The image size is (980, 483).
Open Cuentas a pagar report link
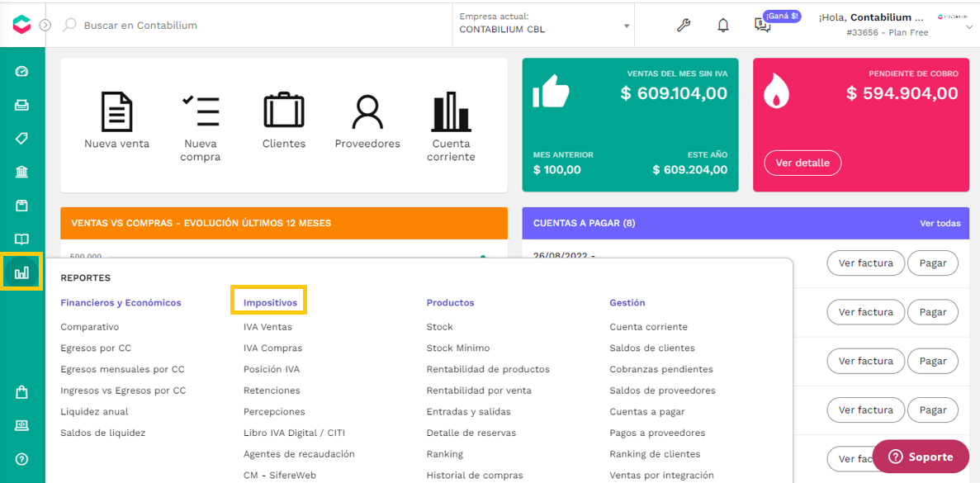647,412
